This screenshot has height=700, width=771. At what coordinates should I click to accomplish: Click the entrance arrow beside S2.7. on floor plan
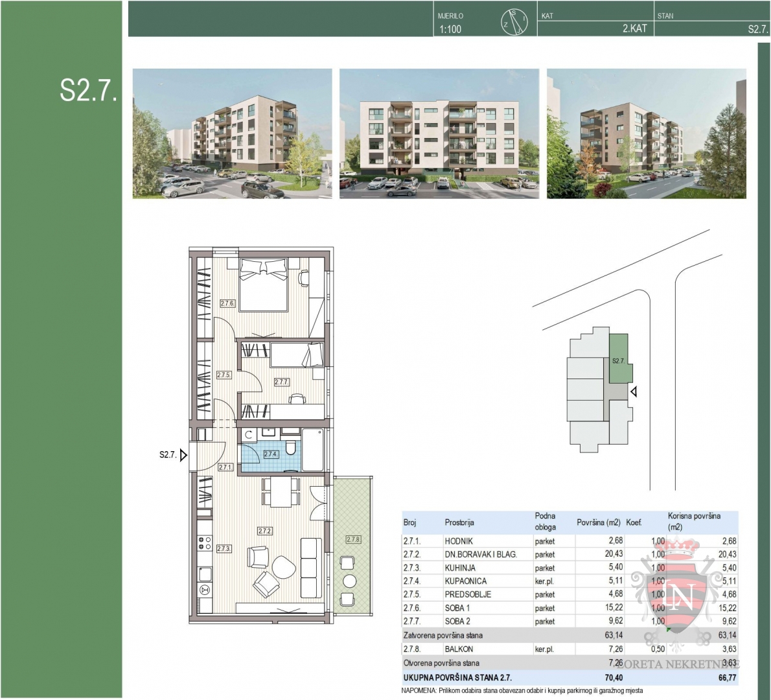coord(184,455)
